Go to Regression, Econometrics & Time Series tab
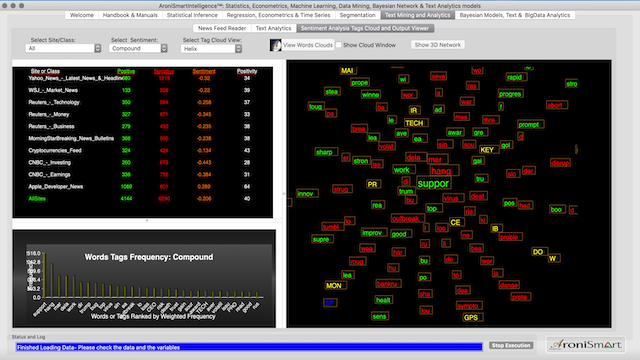This screenshot has height=360, width=640. [x=278, y=15]
